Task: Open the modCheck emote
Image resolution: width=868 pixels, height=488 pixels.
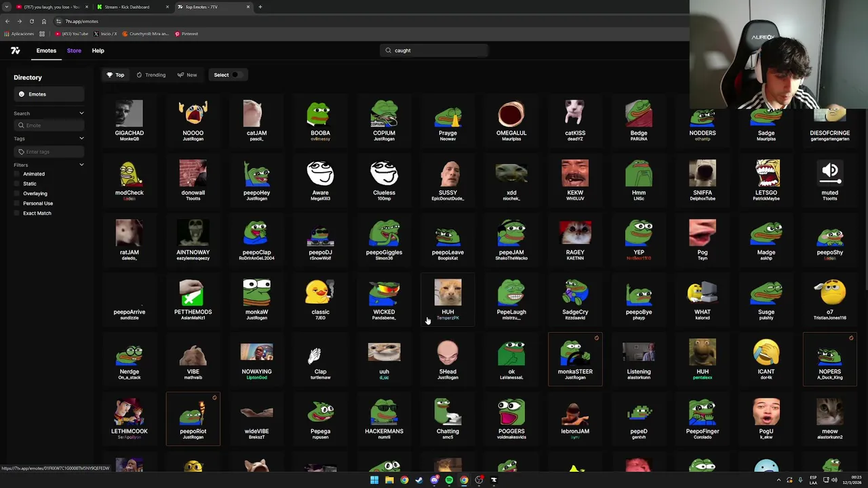Action: click(129, 180)
